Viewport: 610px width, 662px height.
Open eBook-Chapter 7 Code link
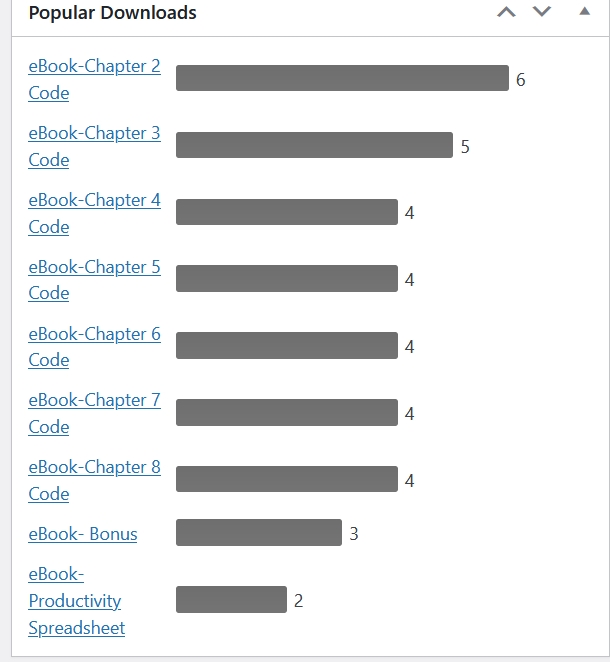click(x=94, y=400)
